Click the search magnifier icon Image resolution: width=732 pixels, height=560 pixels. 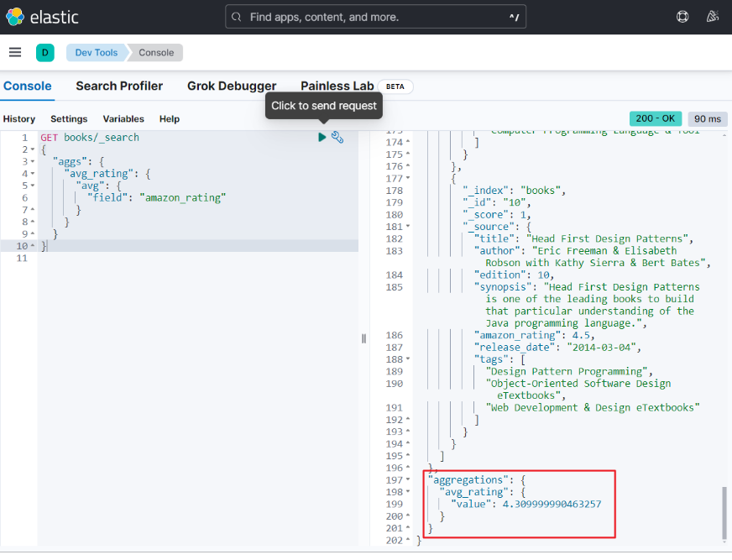pyautogui.click(x=237, y=18)
